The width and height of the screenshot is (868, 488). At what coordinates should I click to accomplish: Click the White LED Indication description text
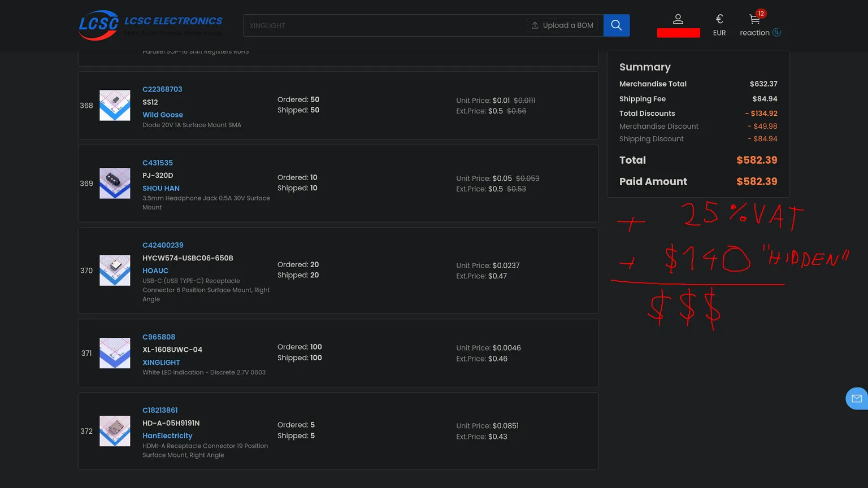[x=204, y=373]
